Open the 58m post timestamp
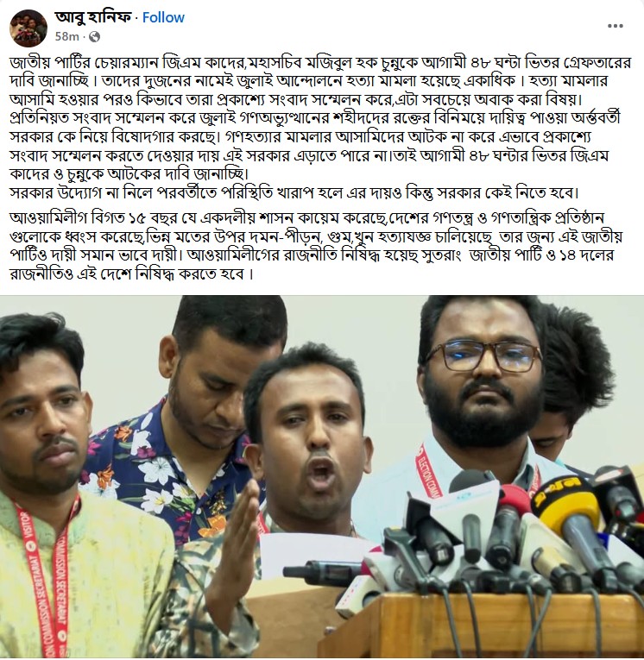Image resolution: width=644 pixels, height=660 pixels. coord(66,37)
